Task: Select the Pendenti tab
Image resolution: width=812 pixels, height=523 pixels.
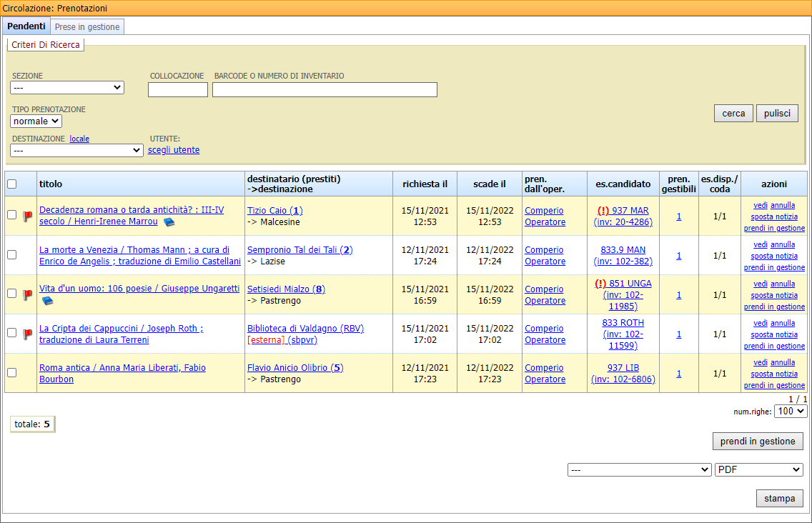Action: pyautogui.click(x=26, y=26)
